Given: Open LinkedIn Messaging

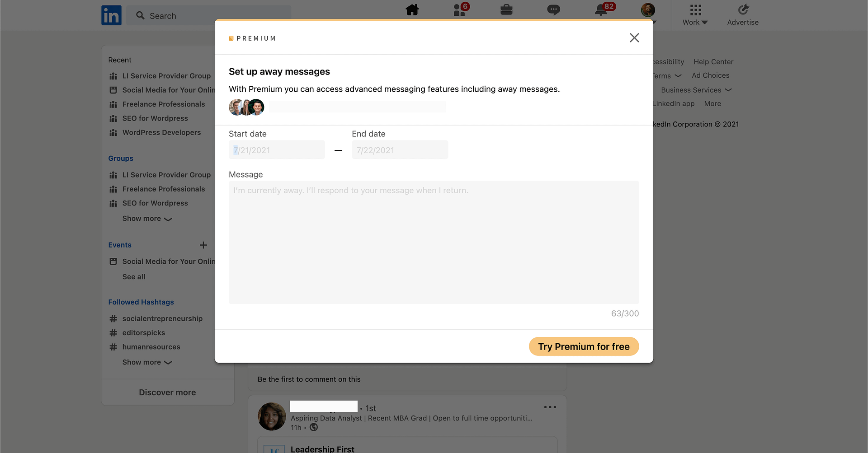Looking at the screenshot, I should 553,10.
